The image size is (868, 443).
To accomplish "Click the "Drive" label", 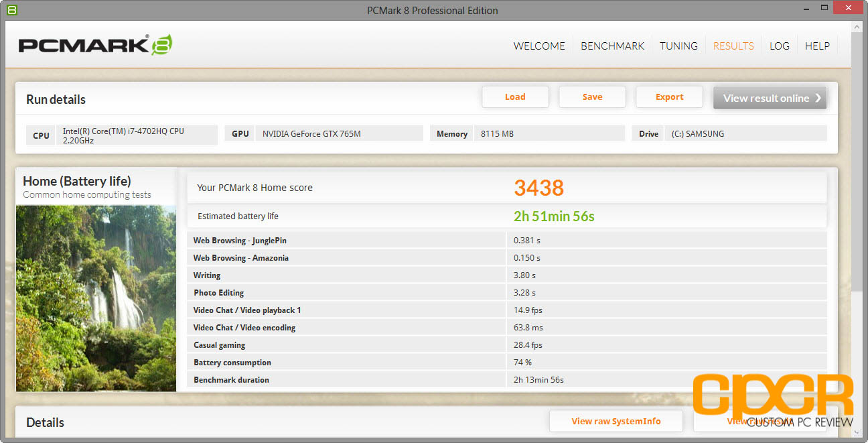I will coord(648,134).
